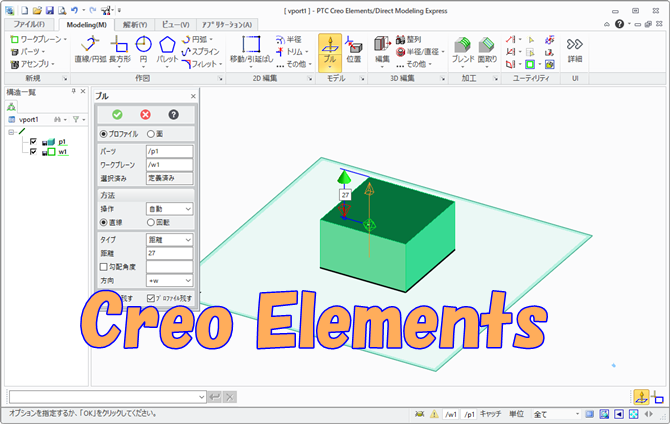This screenshot has height=424, width=670.
Task: Click the help question mark at top right
Action: coord(619,24)
